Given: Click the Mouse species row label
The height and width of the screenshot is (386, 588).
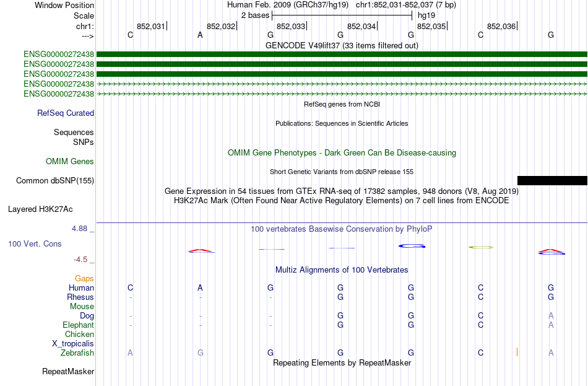Looking at the screenshot, I should coord(82,307).
